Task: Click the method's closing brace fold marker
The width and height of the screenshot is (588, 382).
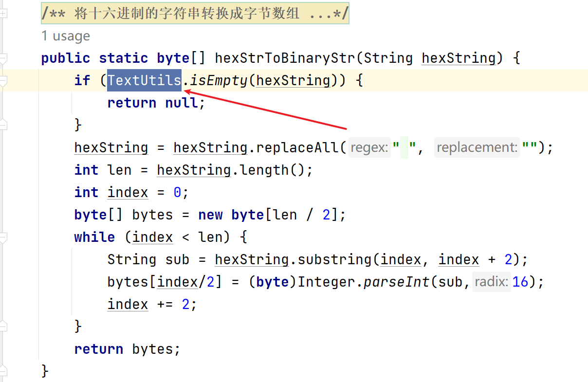Action: click(x=3, y=371)
